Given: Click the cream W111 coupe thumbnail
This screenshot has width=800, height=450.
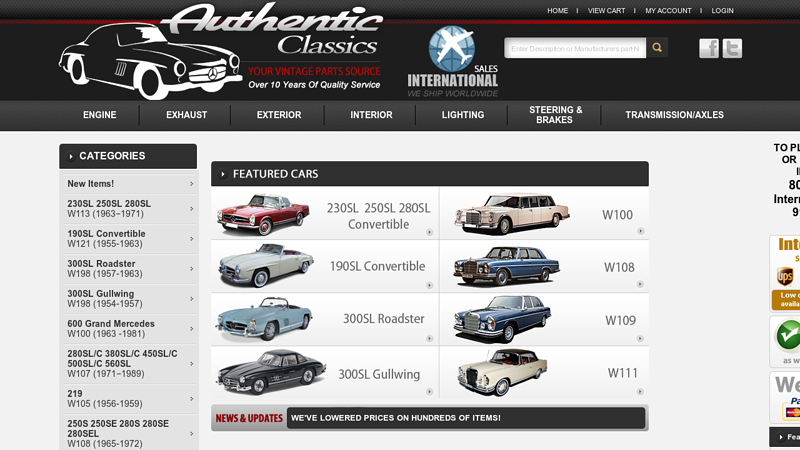Looking at the screenshot, I should [503, 372].
